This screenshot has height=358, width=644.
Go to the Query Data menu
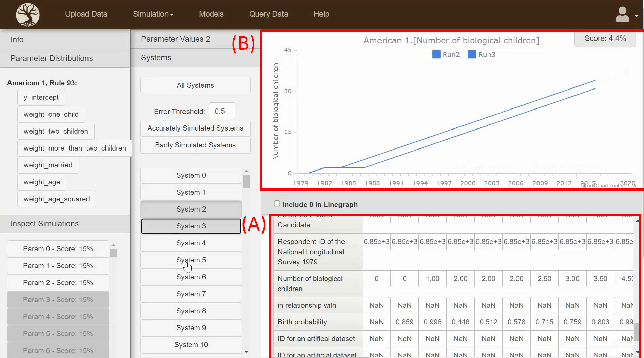coord(268,14)
